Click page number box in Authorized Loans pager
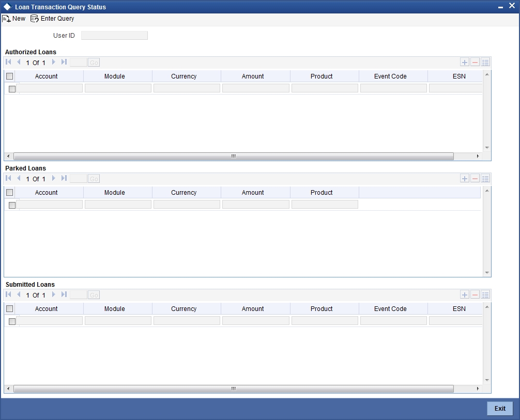This screenshot has height=420, width=520. pyautogui.click(x=79, y=63)
